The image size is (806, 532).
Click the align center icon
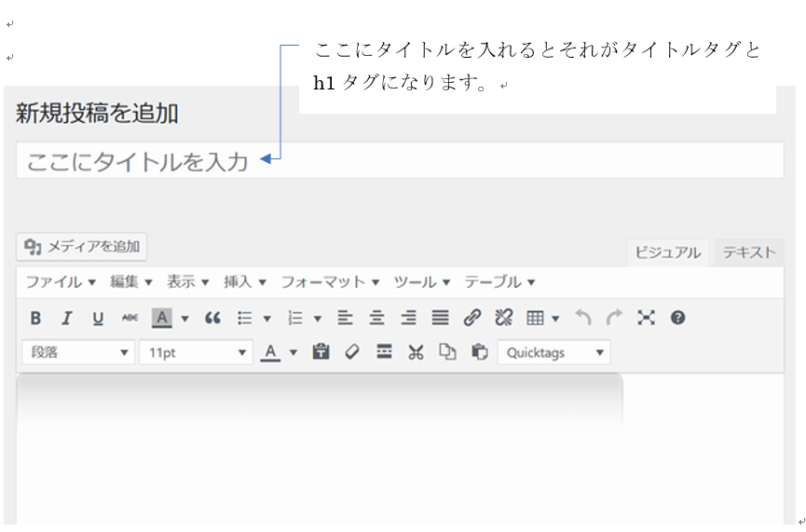376,319
